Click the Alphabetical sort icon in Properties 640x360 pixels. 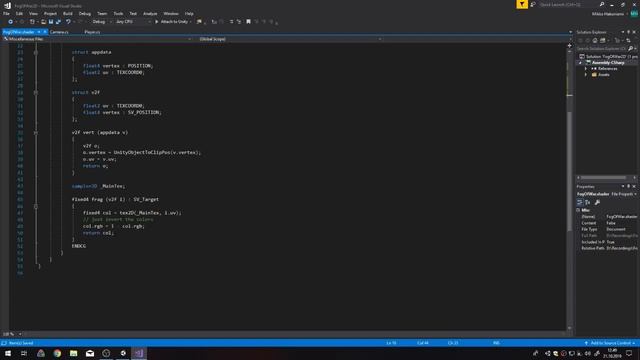pyautogui.click(x=588, y=202)
